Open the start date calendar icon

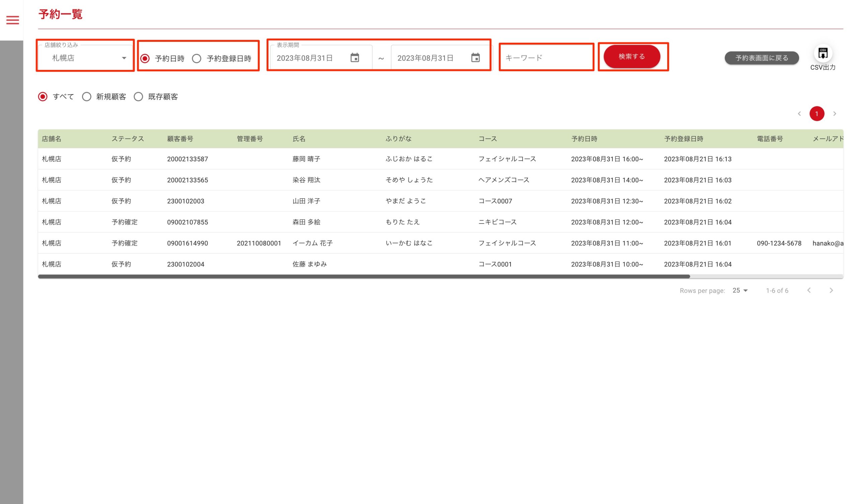355,58
